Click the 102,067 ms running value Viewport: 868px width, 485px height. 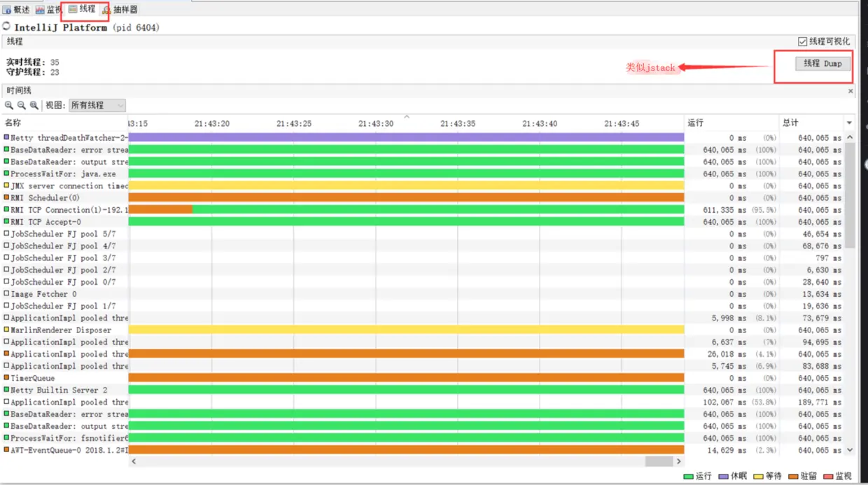tap(724, 402)
